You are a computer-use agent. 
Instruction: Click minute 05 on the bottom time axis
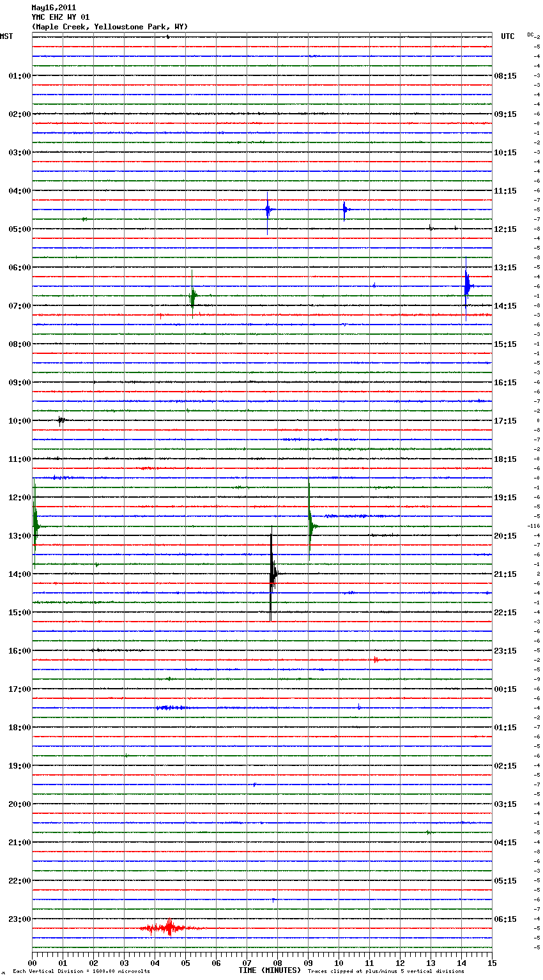tap(186, 963)
